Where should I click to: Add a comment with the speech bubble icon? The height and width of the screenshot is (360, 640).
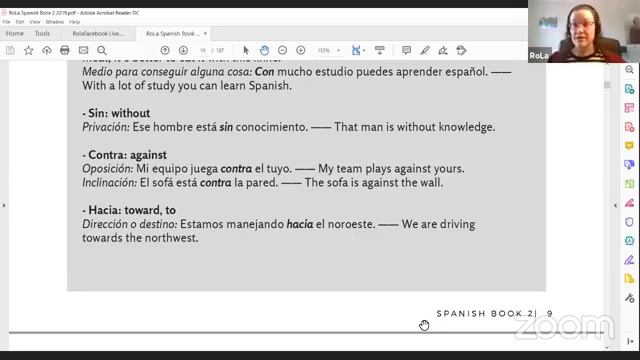click(x=407, y=50)
